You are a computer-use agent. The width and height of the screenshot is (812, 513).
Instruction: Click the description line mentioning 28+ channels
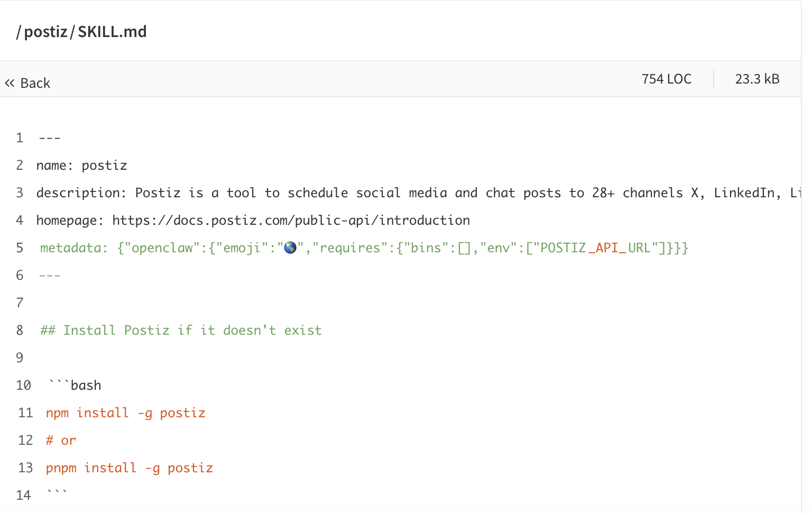pos(370,193)
